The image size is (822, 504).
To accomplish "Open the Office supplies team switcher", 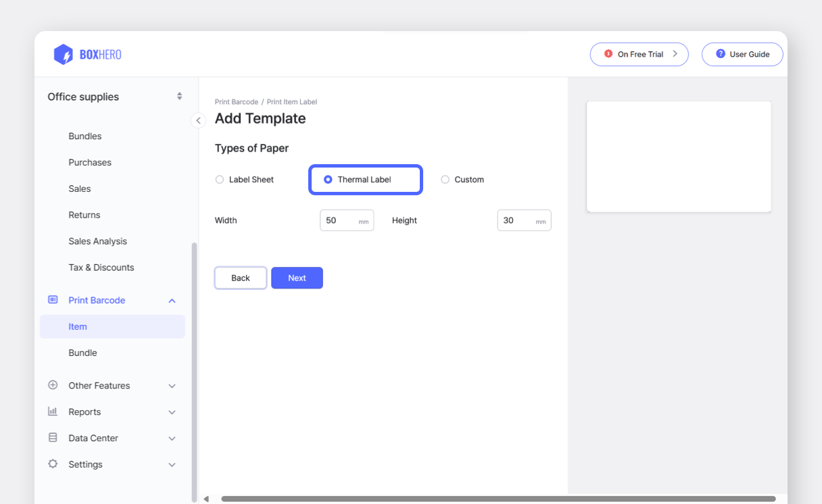I will click(179, 97).
